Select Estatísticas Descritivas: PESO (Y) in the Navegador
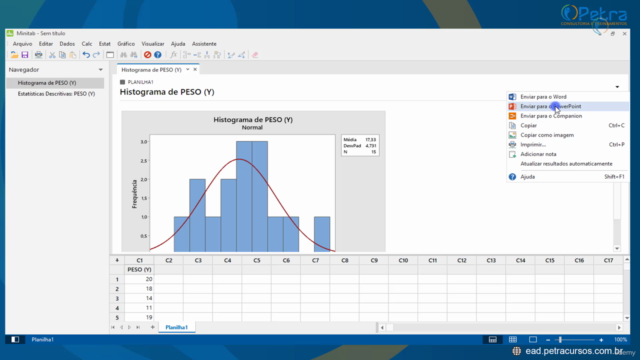Screen dimensions: 640x360 pos(55,94)
